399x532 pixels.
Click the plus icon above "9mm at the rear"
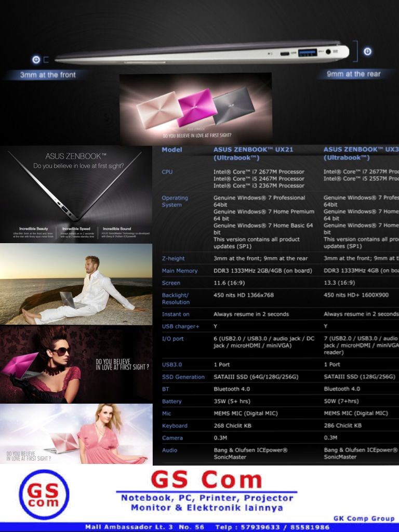[367, 51]
